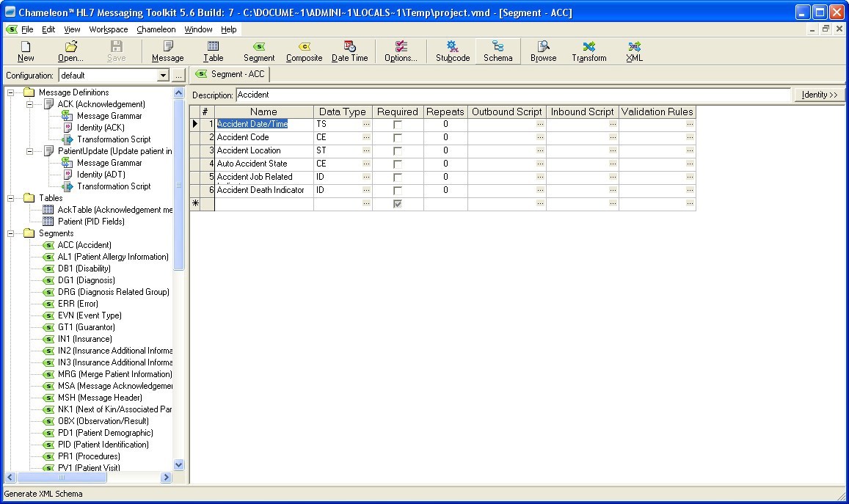Click the tree panel scroll down arrow
The image size is (849, 504).
pos(179,464)
